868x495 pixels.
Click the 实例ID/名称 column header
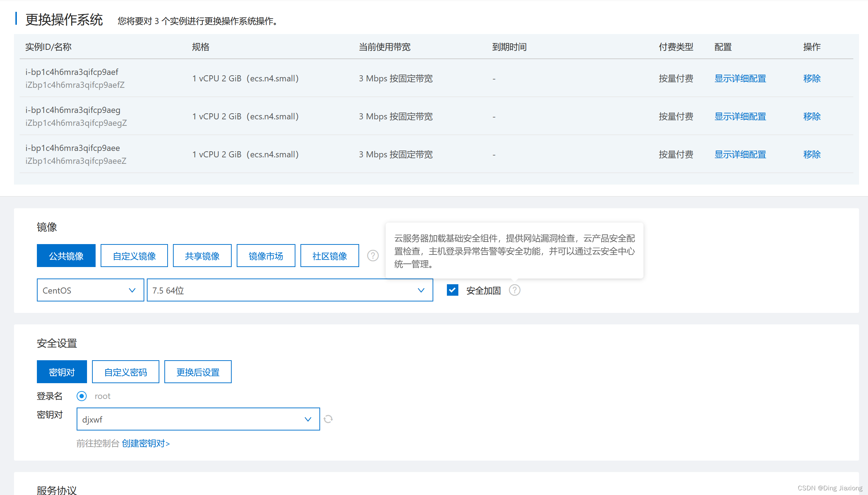click(48, 47)
